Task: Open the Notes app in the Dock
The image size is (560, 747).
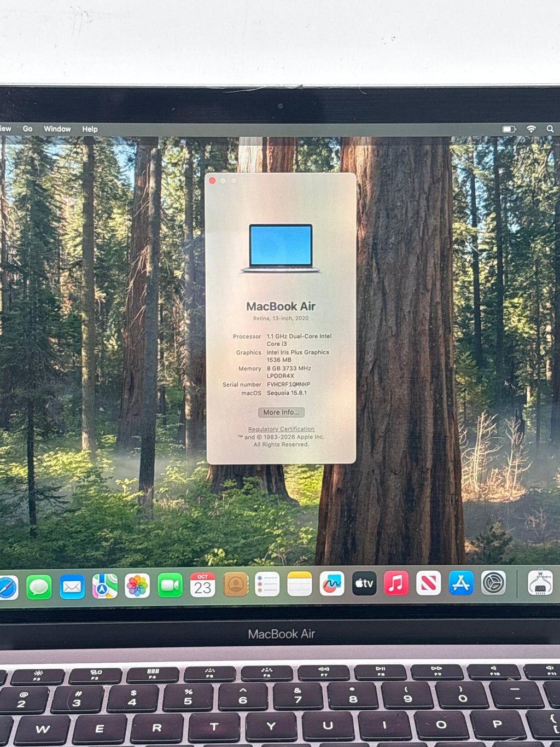Action: (300, 584)
